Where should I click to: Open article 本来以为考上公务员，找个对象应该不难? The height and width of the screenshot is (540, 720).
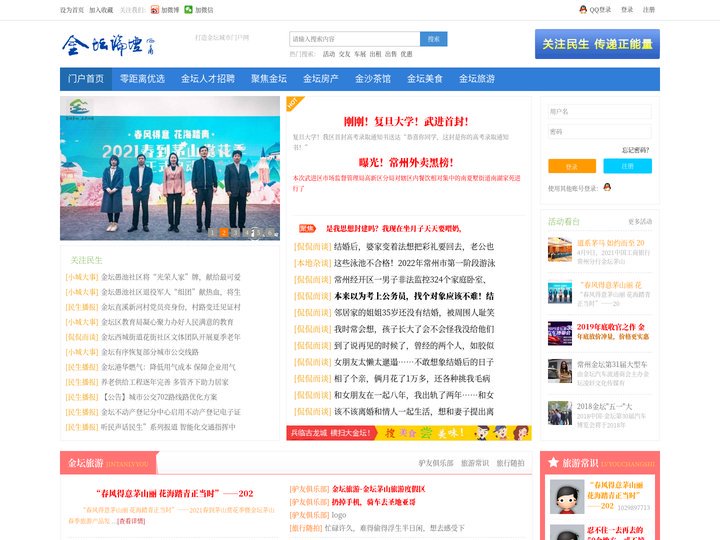click(x=414, y=296)
